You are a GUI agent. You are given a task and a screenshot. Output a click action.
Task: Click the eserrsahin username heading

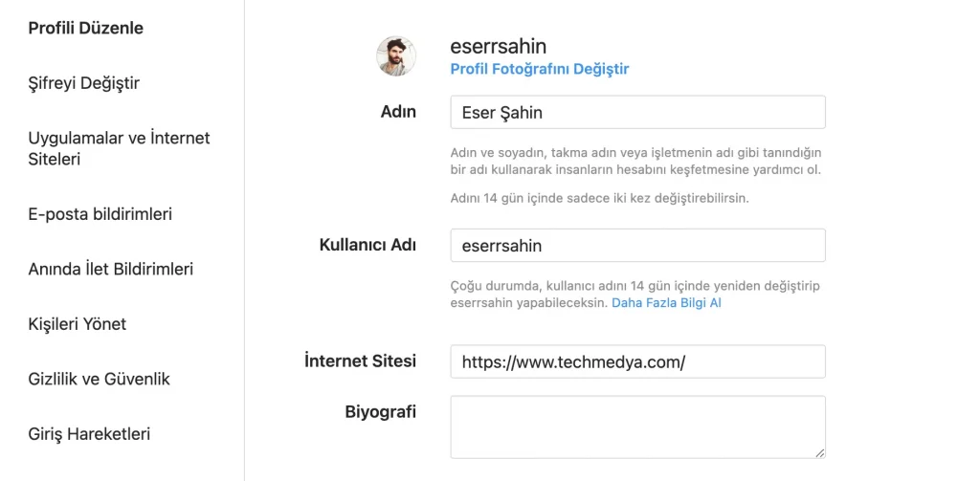498,46
